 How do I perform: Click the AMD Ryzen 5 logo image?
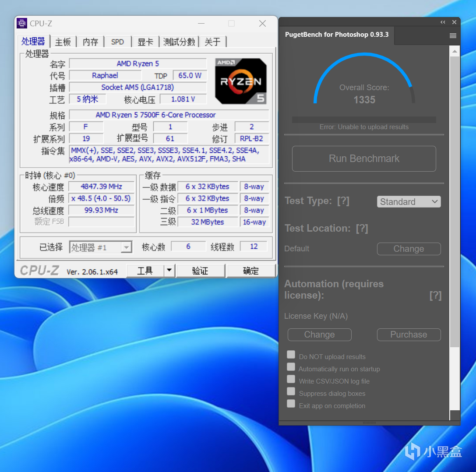[241, 81]
